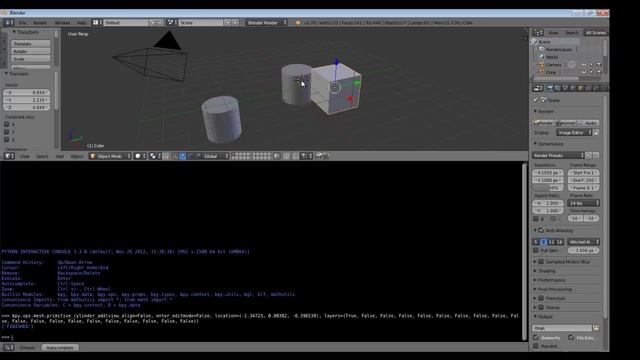Click the Render image button
The width and height of the screenshot is (640, 360).
click(543, 123)
